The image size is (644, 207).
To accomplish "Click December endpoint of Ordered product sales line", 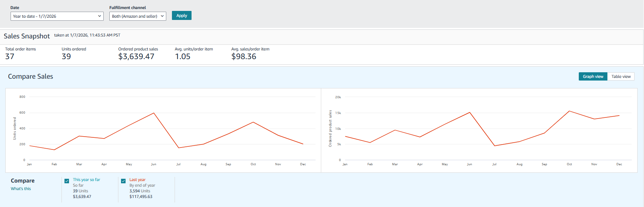I will tap(619, 116).
